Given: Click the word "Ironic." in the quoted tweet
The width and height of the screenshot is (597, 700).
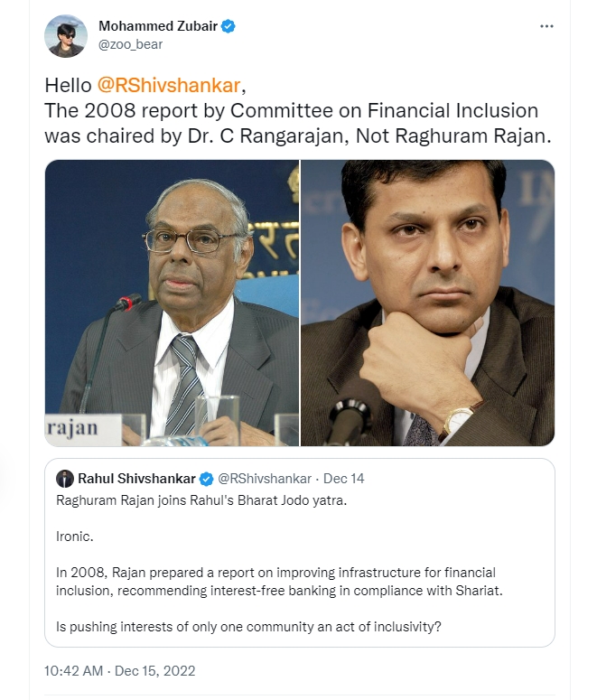Looking at the screenshot, I should point(73,535).
